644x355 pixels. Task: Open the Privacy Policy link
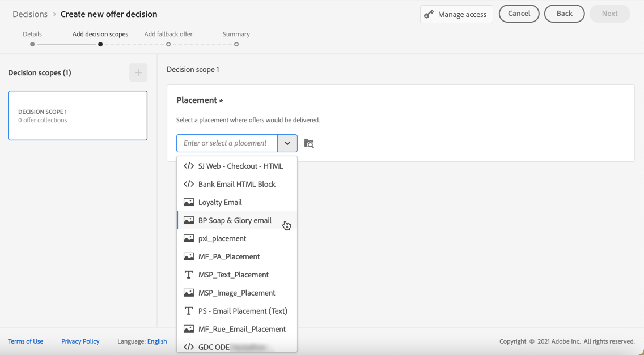pos(80,341)
